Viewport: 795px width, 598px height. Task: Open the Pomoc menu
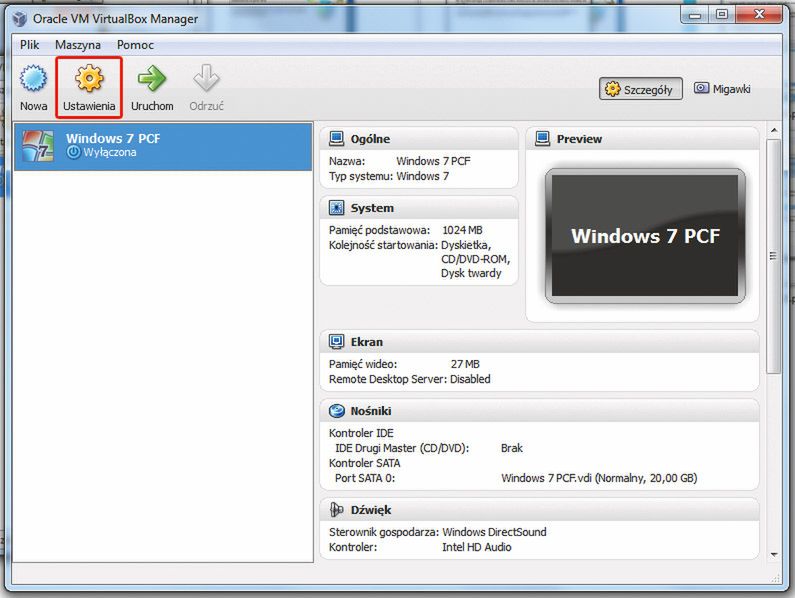(135, 45)
